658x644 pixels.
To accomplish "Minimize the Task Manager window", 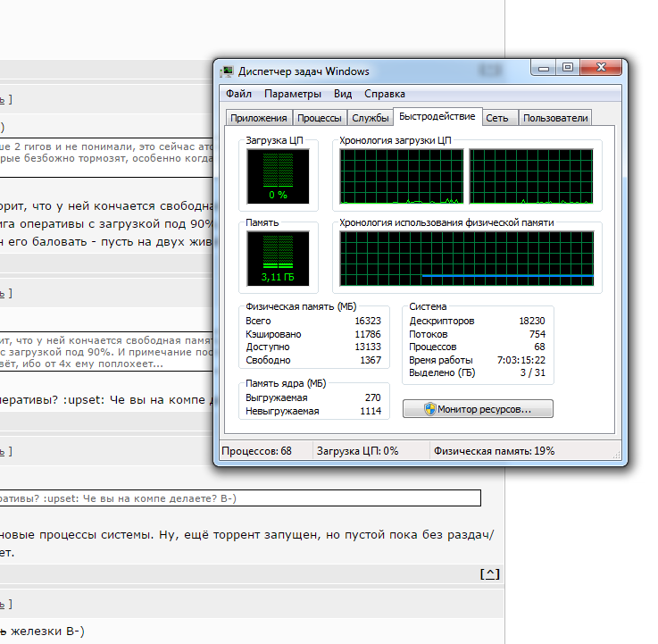I will click(x=544, y=68).
